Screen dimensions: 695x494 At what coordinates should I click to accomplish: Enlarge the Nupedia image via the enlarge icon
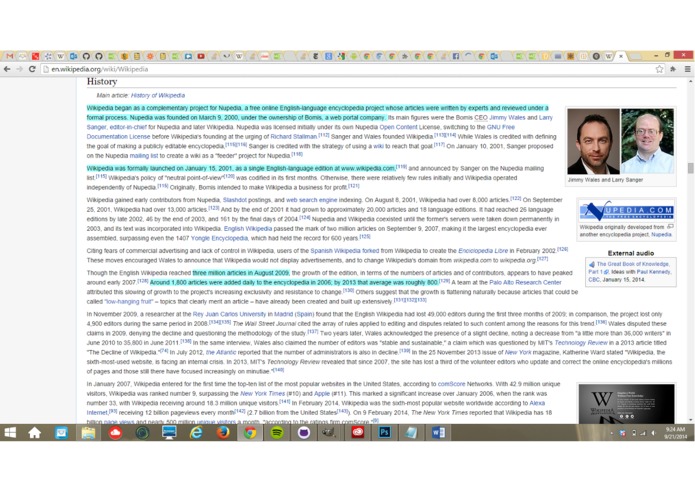click(x=670, y=226)
